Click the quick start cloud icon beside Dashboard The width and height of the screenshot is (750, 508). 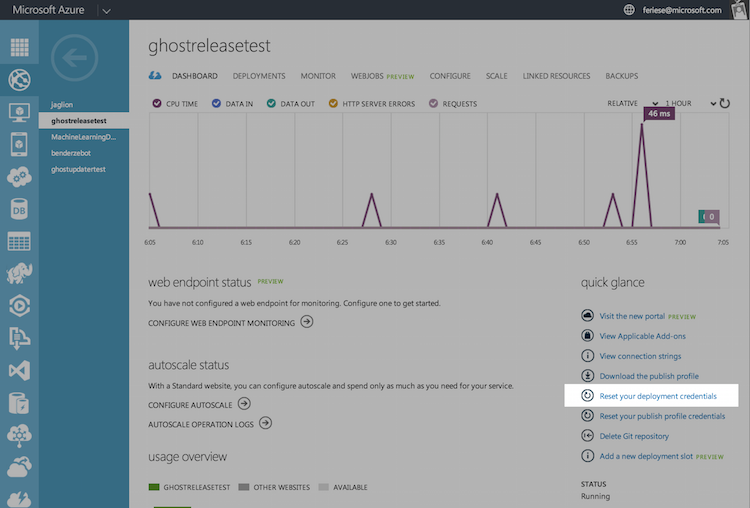coord(155,76)
